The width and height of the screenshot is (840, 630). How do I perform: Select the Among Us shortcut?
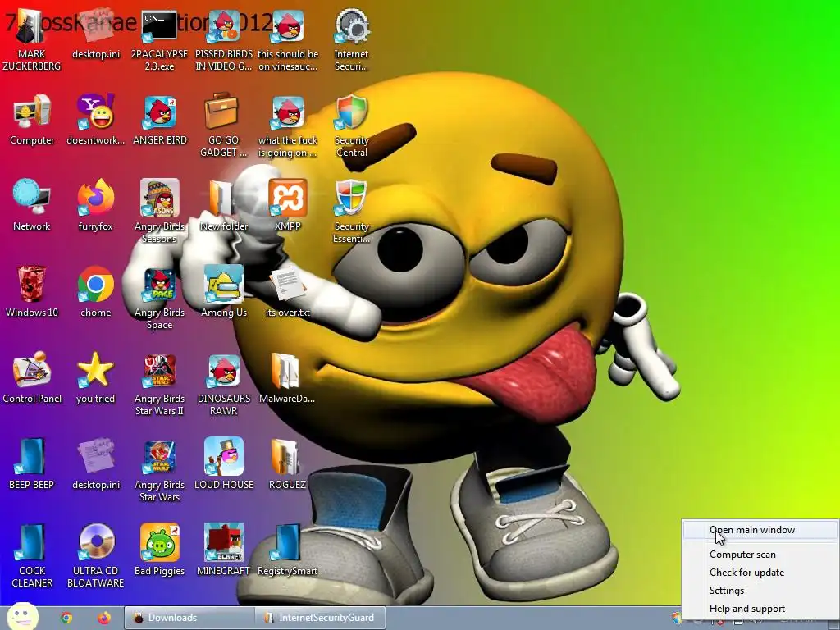pos(223,292)
